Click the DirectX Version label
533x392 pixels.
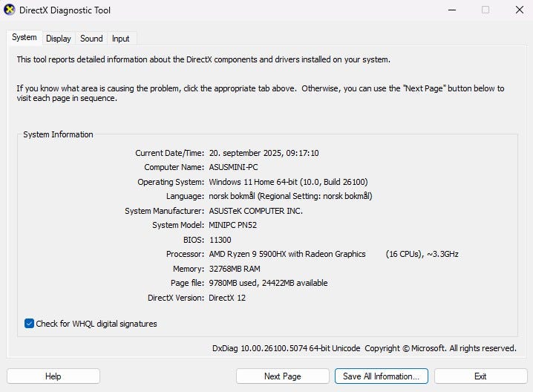pos(176,298)
